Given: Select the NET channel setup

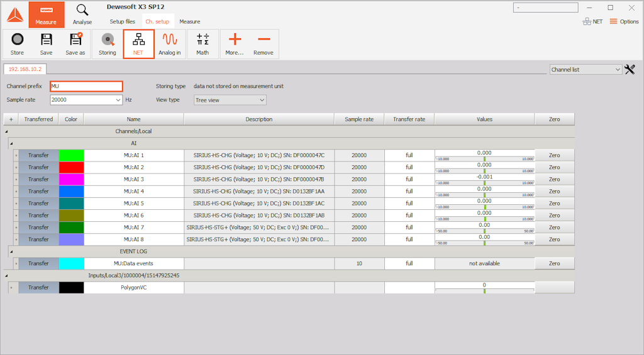Looking at the screenshot, I should pyautogui.click(x=139, y=44).
